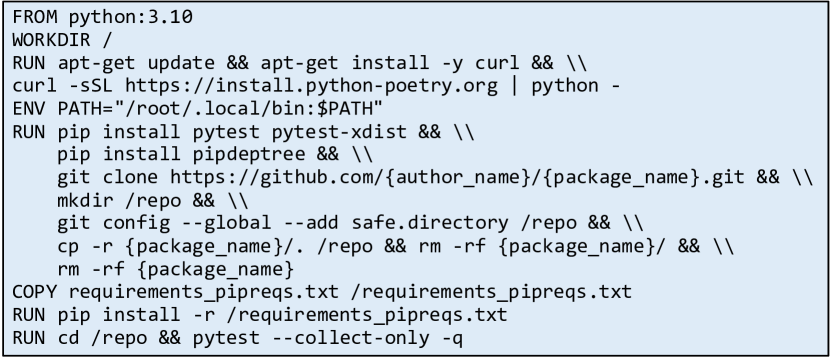Click the pytest --collect-only command

pos(328,338)
